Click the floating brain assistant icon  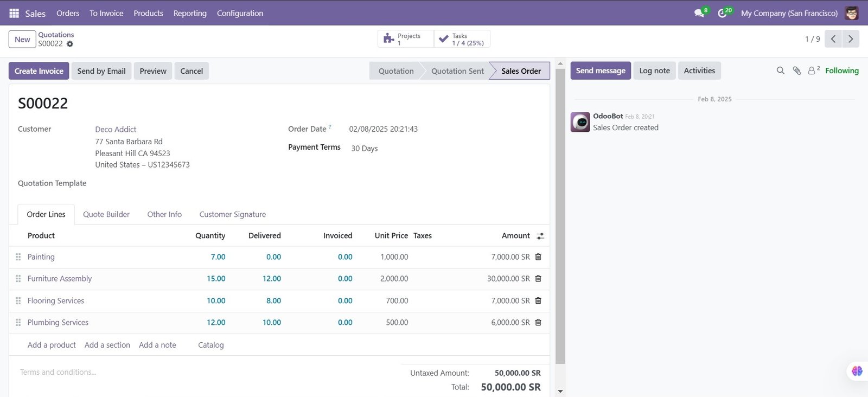[857, 371]
